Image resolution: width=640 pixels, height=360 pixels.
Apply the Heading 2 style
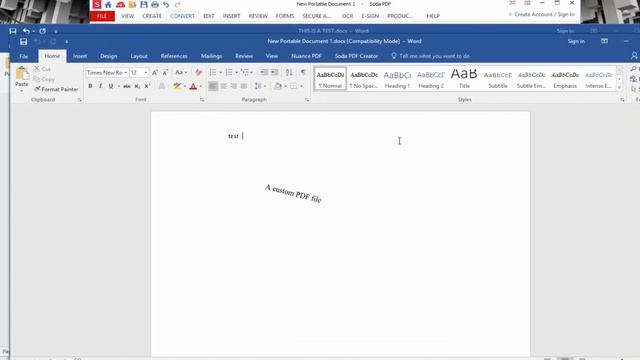point(431,79)
